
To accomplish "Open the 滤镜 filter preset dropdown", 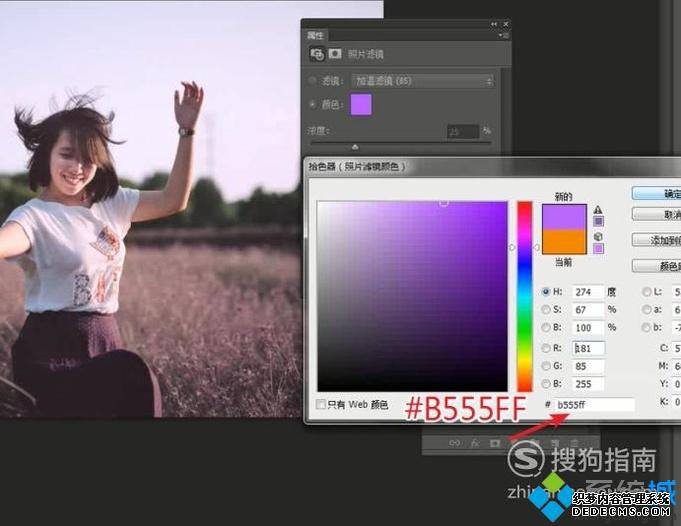I will point(421,80).
